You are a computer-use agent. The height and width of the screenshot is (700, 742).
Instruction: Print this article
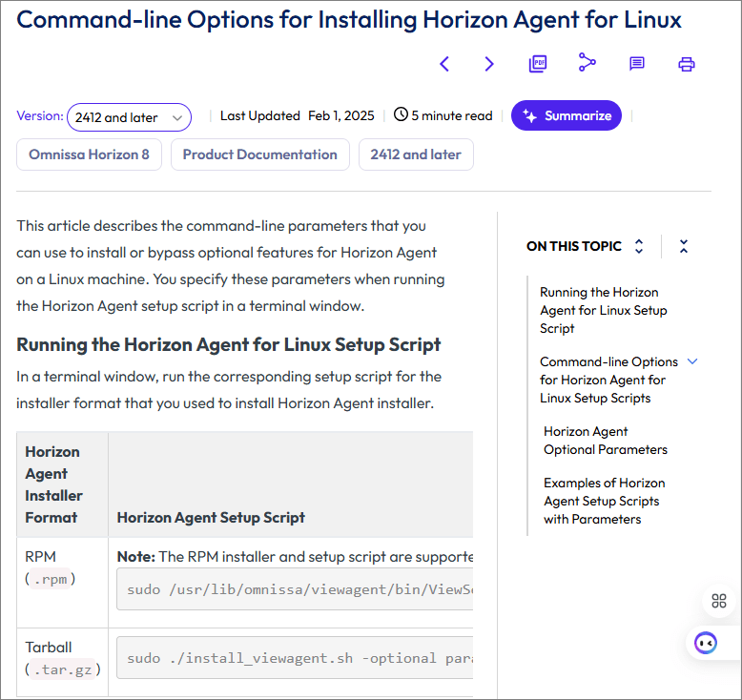click(687, 64)
